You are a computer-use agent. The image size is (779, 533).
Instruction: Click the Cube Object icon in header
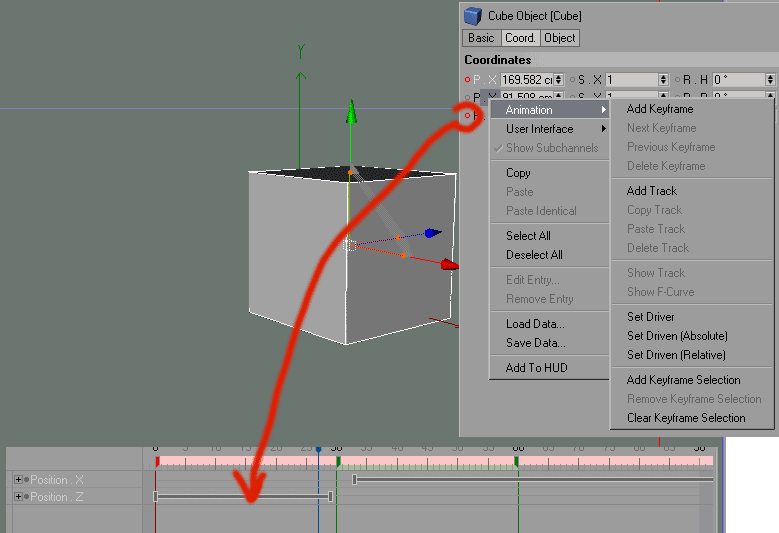click(473, 15)
